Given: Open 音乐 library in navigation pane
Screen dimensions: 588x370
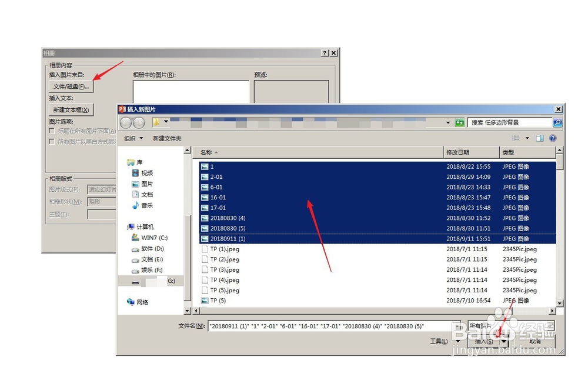Looking at the screenshot, I should (142, 205).
